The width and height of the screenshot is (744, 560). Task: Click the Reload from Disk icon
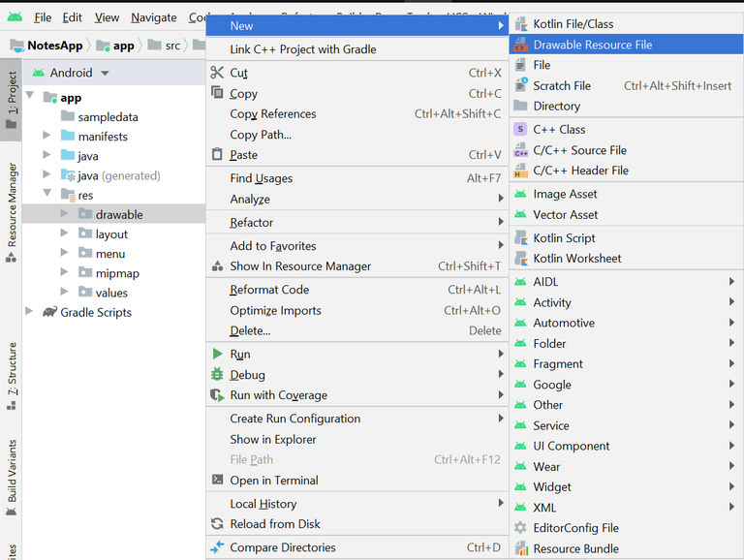point(217,524)
